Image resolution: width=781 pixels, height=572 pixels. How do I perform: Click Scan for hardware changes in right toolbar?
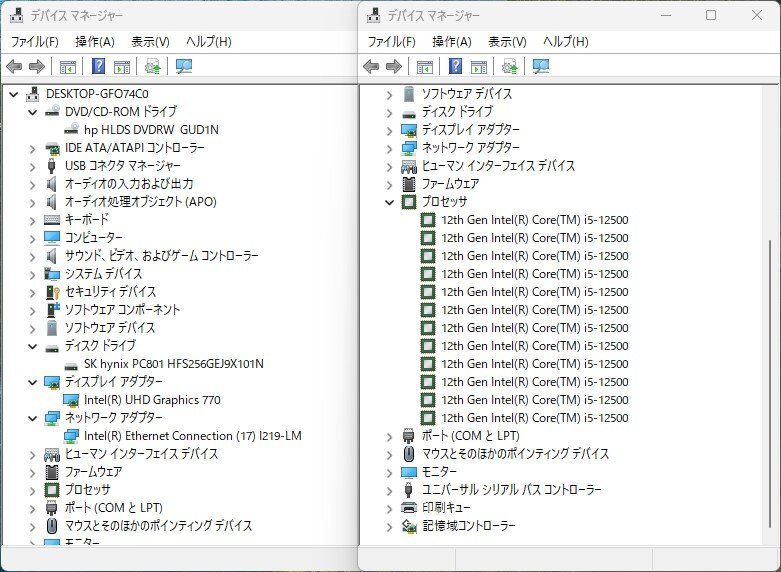[541, 66]
